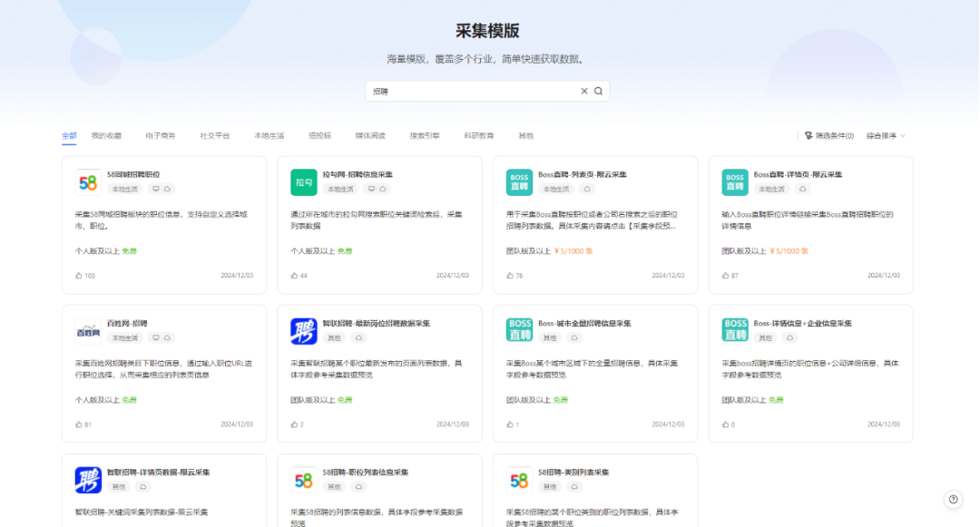Viewport: 980px width, 527px height.
Task: Click the 拉勾网 green logo icon
Action: (303, 181)
